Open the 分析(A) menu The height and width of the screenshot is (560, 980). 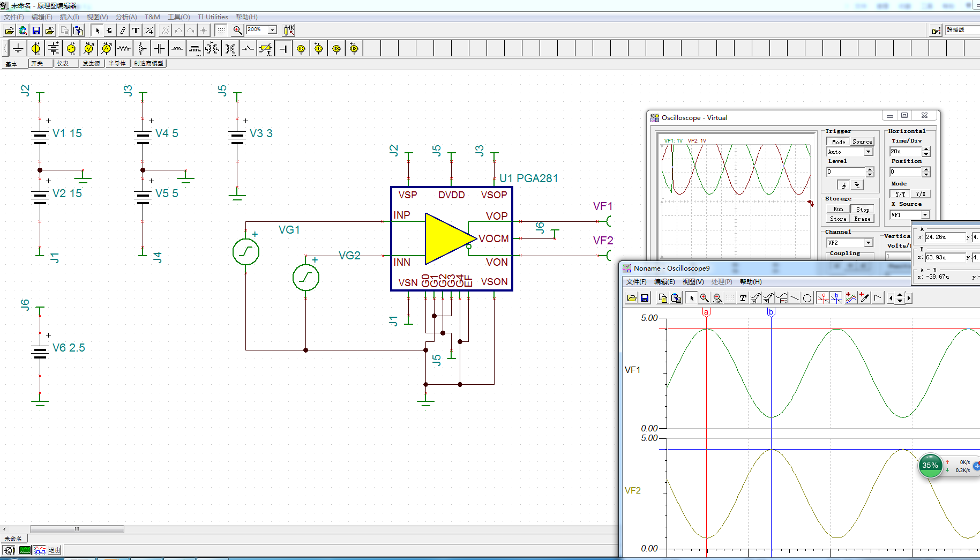pyautogui.click(x=126, y=17)
